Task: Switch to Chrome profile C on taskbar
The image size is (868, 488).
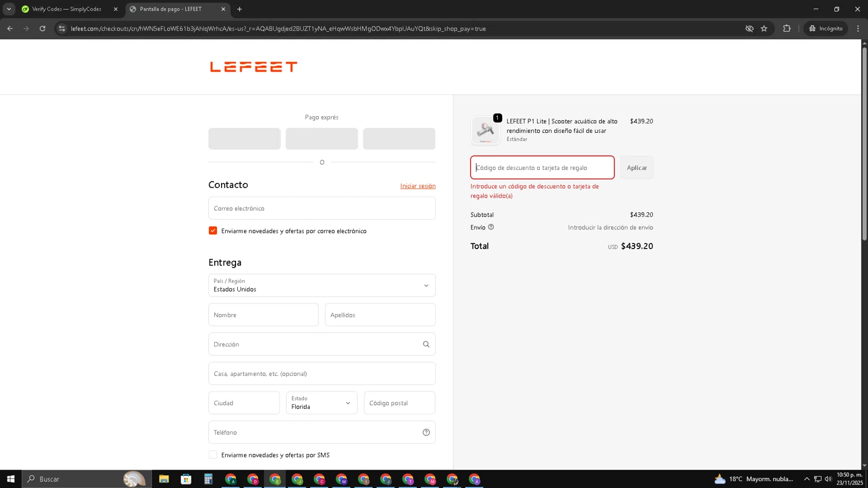Action: coord(319,479)
